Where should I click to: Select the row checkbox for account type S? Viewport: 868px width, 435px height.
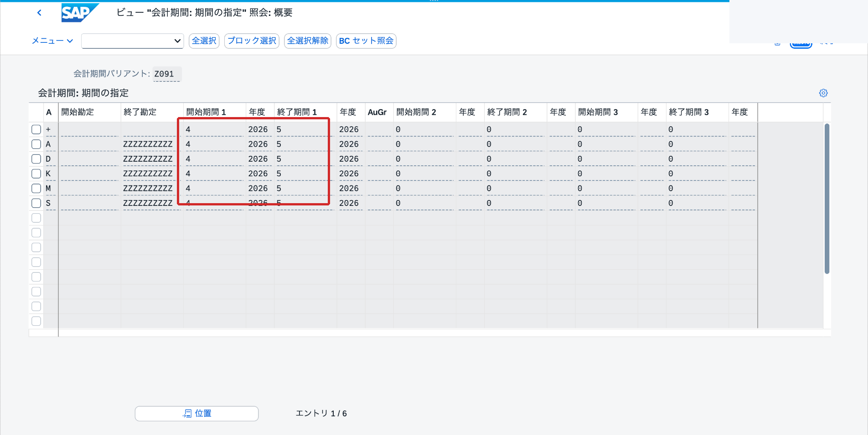[x=36, y=203]
